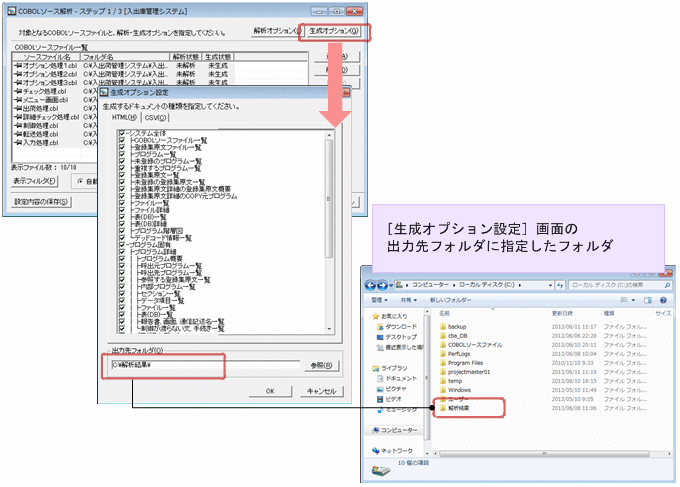
Task: Open the address bar history dropdown arrow
Action: [550, 285]
